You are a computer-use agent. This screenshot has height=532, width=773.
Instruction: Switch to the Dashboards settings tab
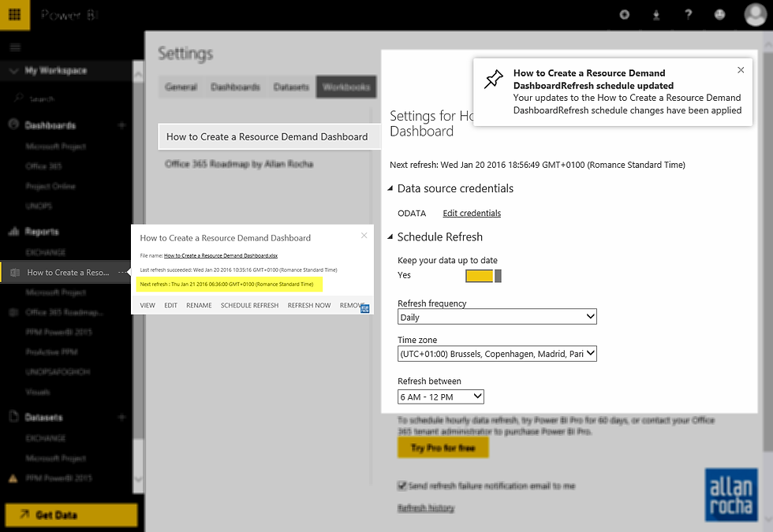point(235,87)
